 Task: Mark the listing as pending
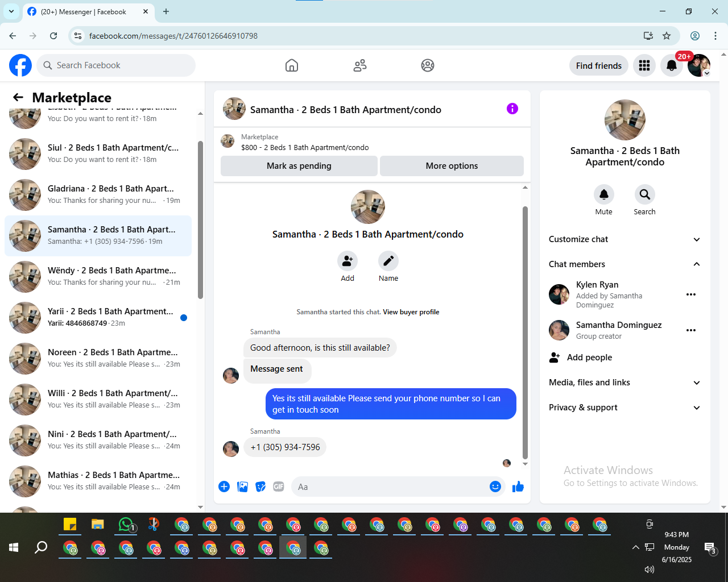click(x=299, y=166)
